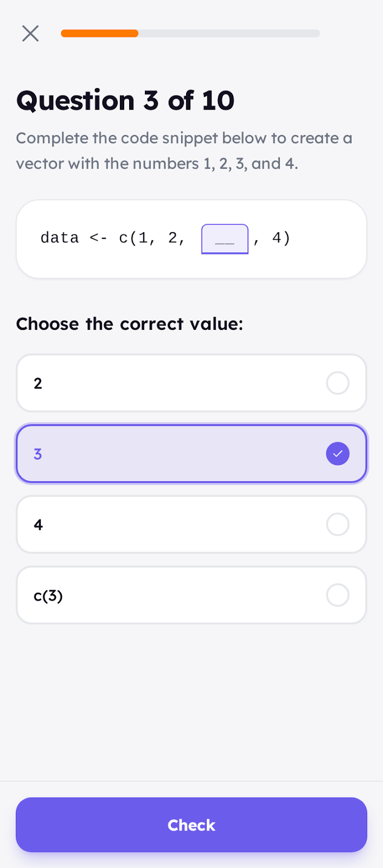Click the blue check badge on selected answer
The width and height of the screenshot is (383, 868).
pyautogui.click(x=337, y=454)
